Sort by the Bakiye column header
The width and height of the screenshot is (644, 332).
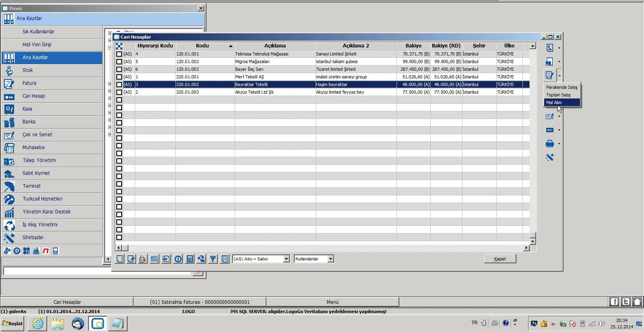click(x=413, y=46)
